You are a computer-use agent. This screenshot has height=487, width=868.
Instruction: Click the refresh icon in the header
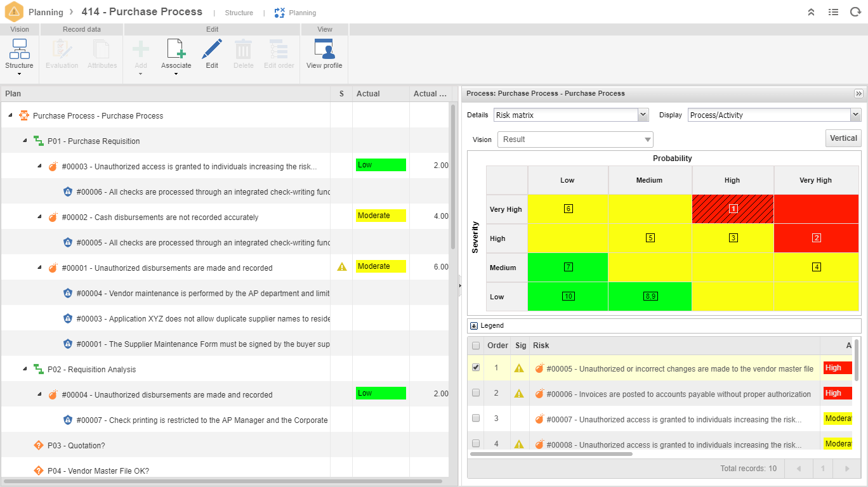pos(855,12)
